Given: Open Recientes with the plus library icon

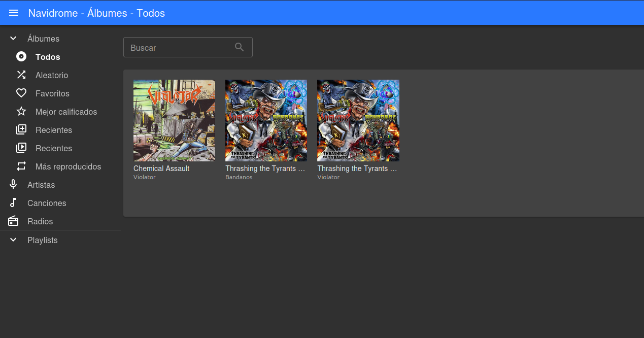Looking at the screenshot, I should click(x=21, y=130).
